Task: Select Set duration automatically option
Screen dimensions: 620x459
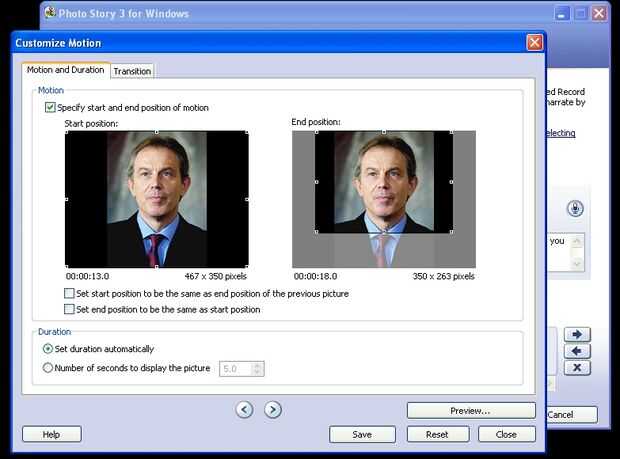Action: point(47,349)
